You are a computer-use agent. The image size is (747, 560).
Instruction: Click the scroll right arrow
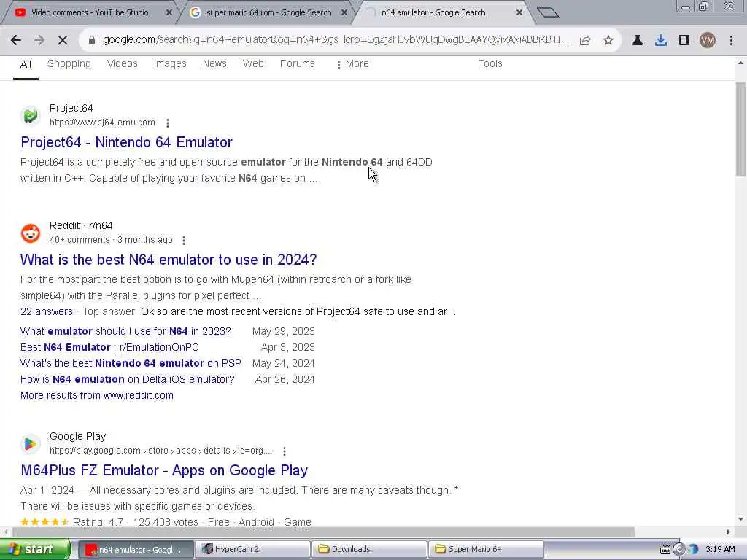click(729, 532)
